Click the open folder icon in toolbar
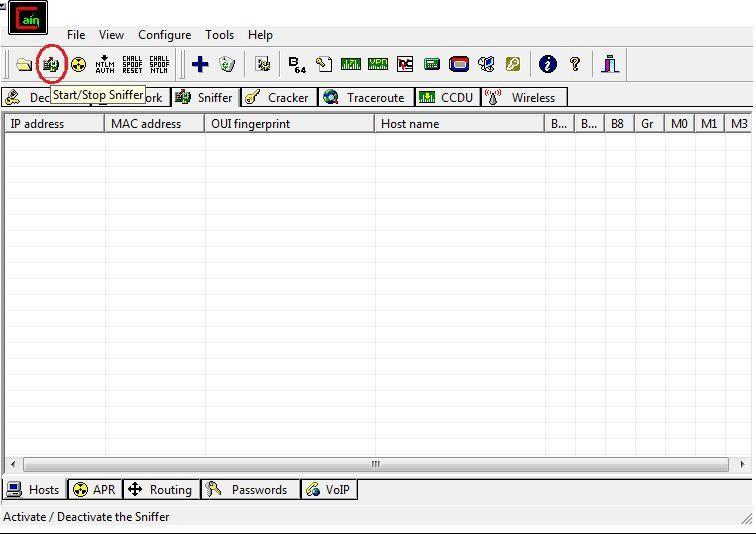Screen dimensions: 756x534 24,64
